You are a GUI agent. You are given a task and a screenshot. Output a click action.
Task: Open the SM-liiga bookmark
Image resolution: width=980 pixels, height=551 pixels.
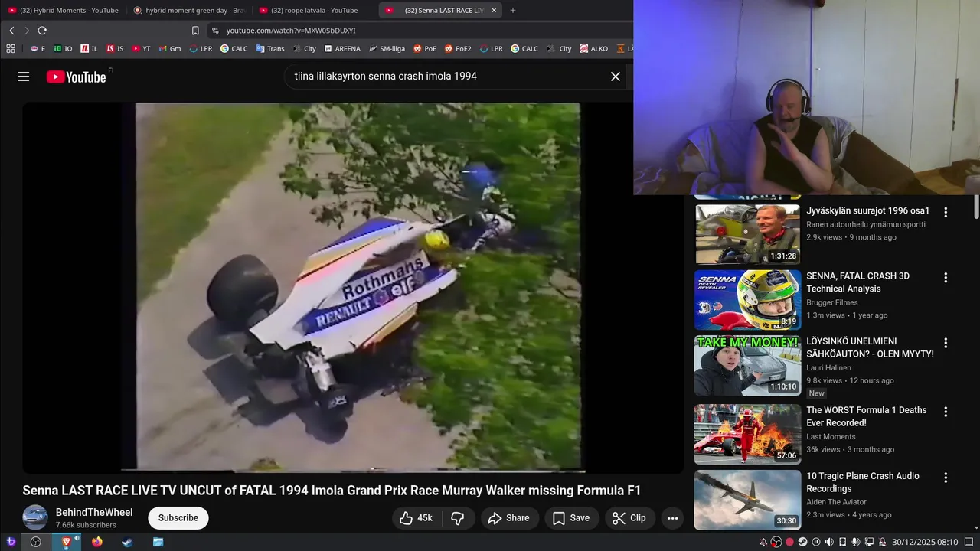[x=387, y=48]
